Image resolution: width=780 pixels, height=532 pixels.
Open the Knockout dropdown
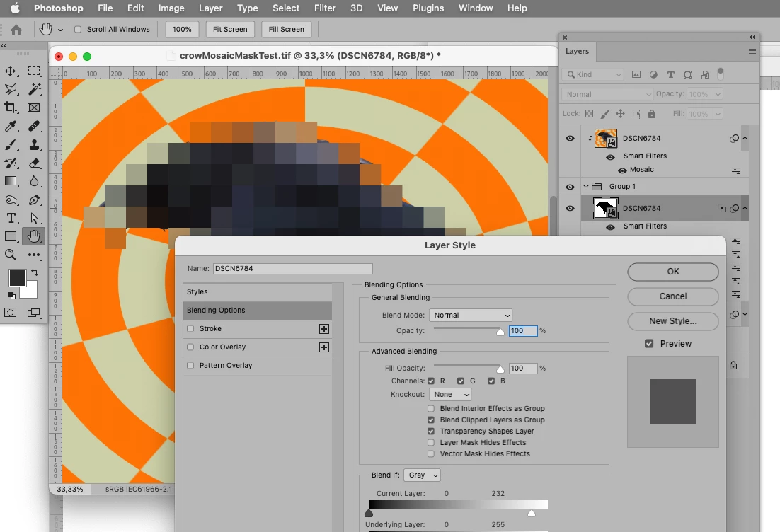click(450, 394)
